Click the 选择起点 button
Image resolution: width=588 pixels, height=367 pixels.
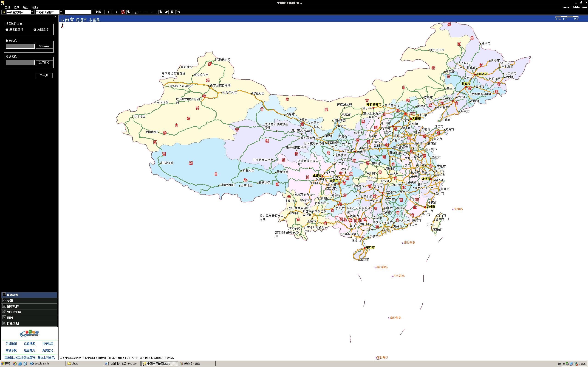tap(44, 46)
